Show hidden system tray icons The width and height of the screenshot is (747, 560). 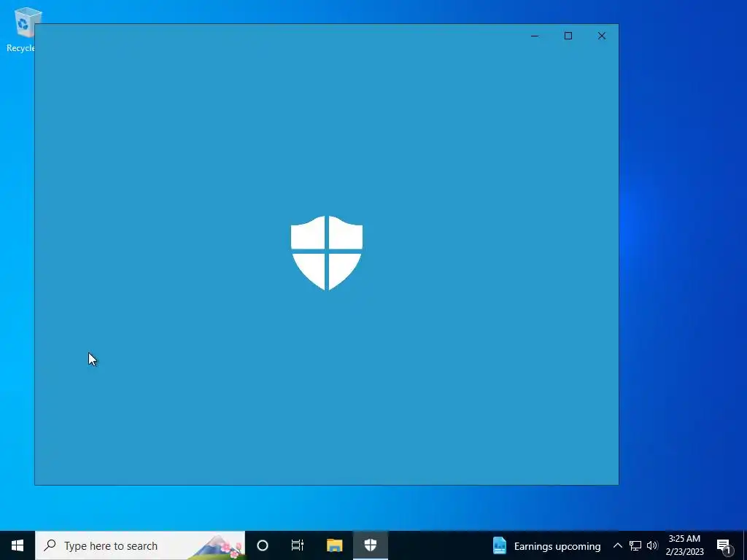(617, 545)
